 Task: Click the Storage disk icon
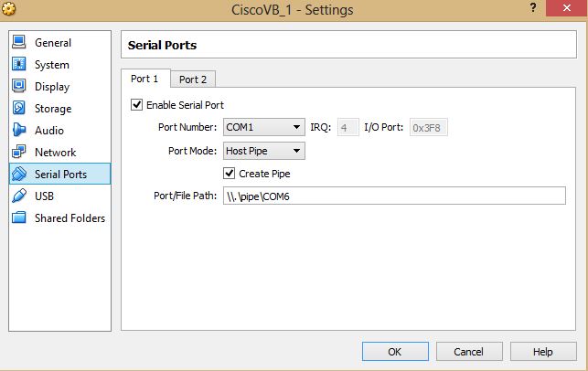tap(18, 109)
